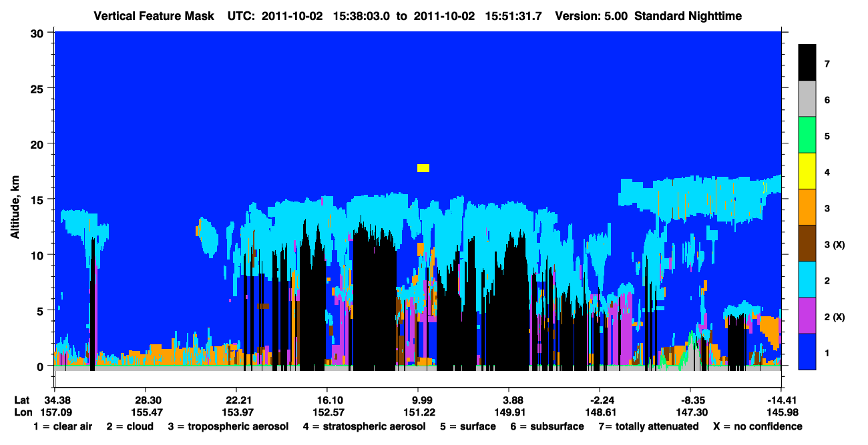Select longitude value '153.97'
The width and height of the screenshot is (868, 445).
click(x=236, y=413)
